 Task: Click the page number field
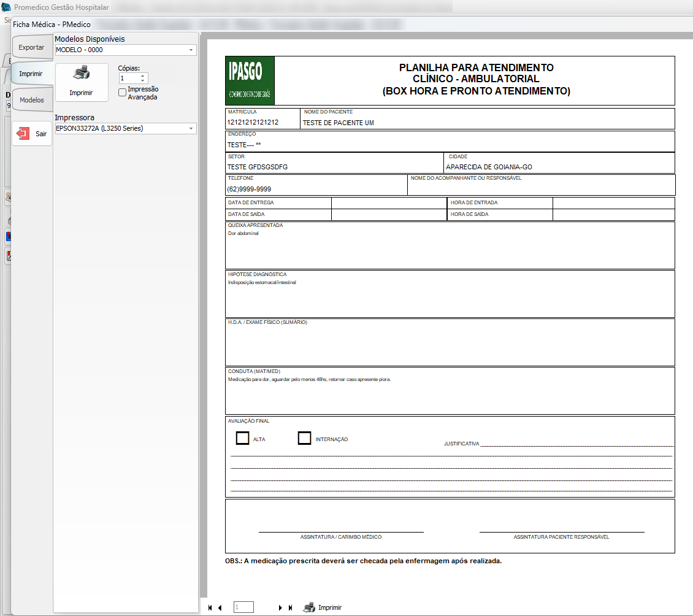[x=243, y=607]
